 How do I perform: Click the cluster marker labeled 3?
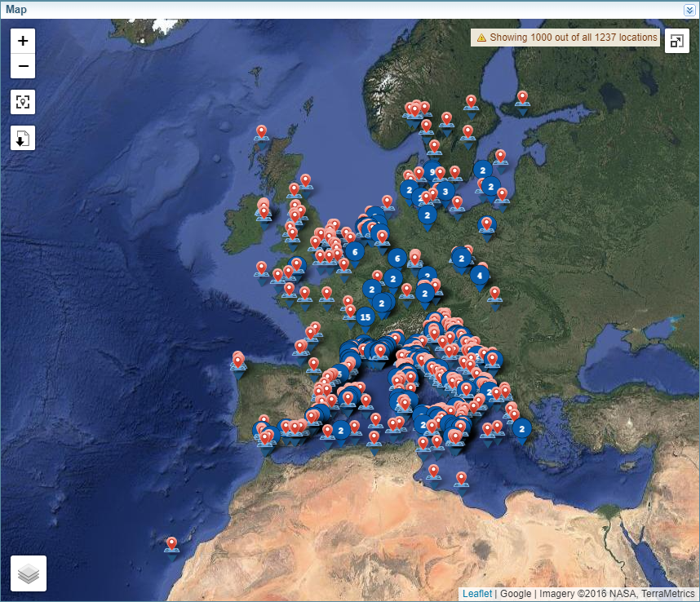click(x=445, y=191)
